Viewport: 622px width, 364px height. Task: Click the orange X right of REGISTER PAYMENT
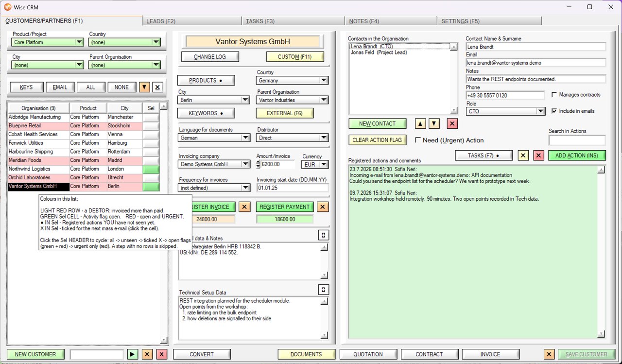pyautogui.click(x=322, y=207)
